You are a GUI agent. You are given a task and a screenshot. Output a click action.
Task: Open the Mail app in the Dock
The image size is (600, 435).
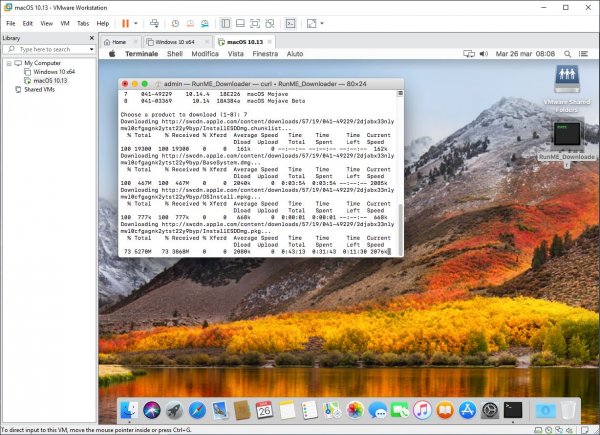coord(220,410)
